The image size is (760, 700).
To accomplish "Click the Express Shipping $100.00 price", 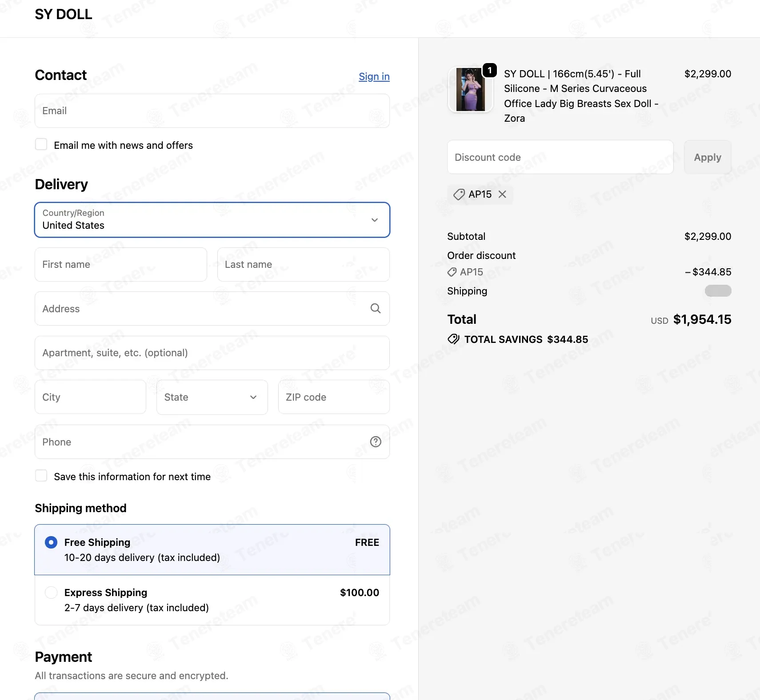I will pos(359,593).
